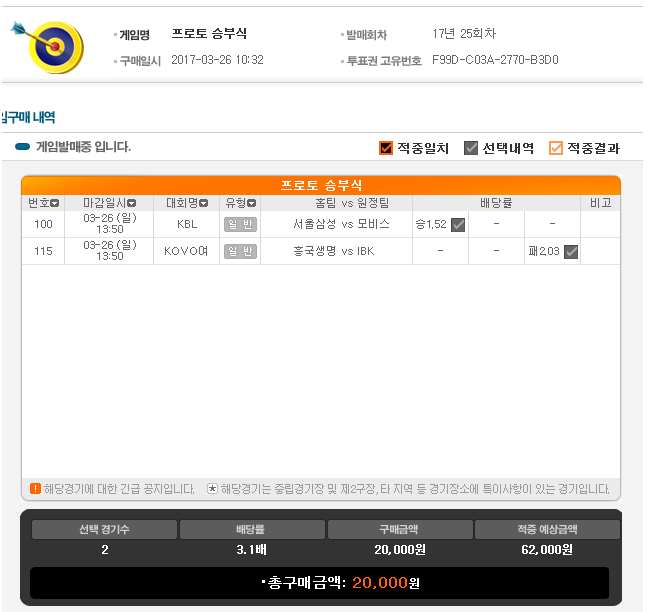Open the 유형 column sort dropdown

pyautogui.click(x=252, y=203)
